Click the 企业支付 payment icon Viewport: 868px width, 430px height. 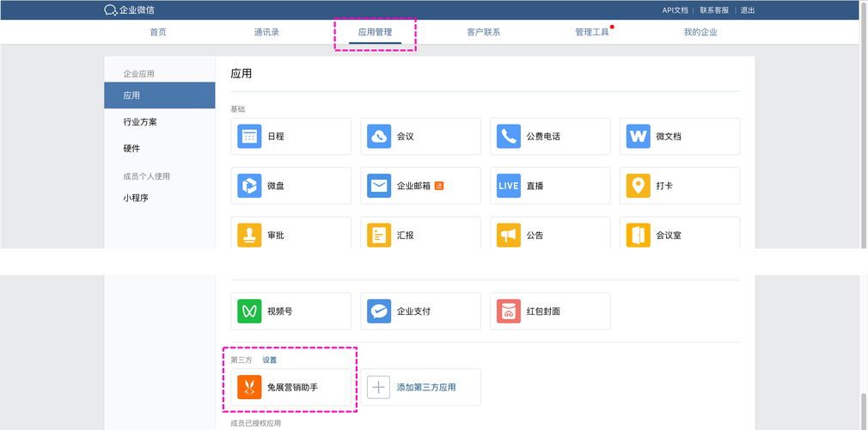coord(379,310)
